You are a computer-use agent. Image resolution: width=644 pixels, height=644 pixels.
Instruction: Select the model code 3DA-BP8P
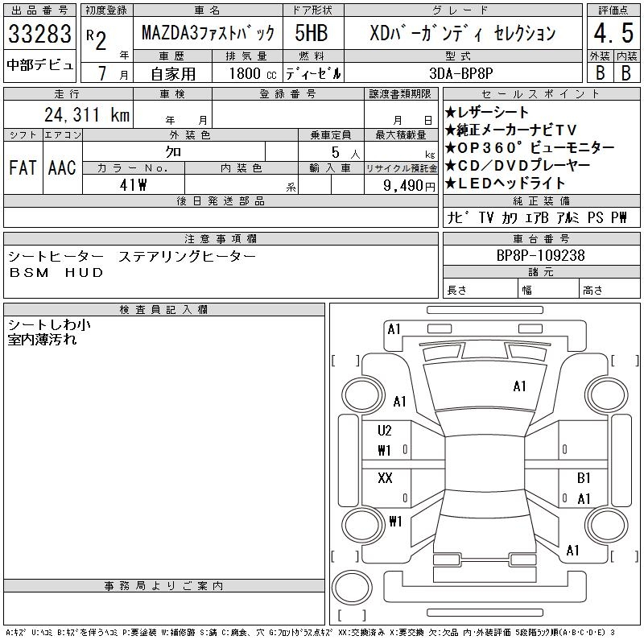[460, 73]
